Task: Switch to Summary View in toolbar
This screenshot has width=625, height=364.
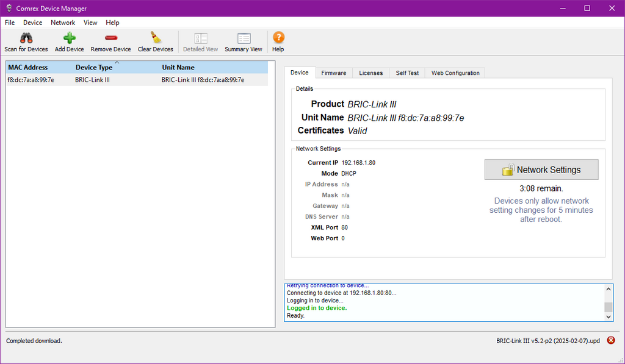Action: click(x=244, y=38)
